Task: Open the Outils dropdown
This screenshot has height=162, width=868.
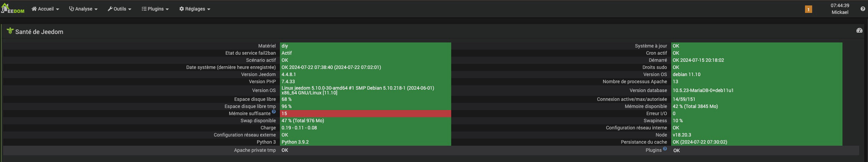Action: pyautogui.click(x=120, y=9)
